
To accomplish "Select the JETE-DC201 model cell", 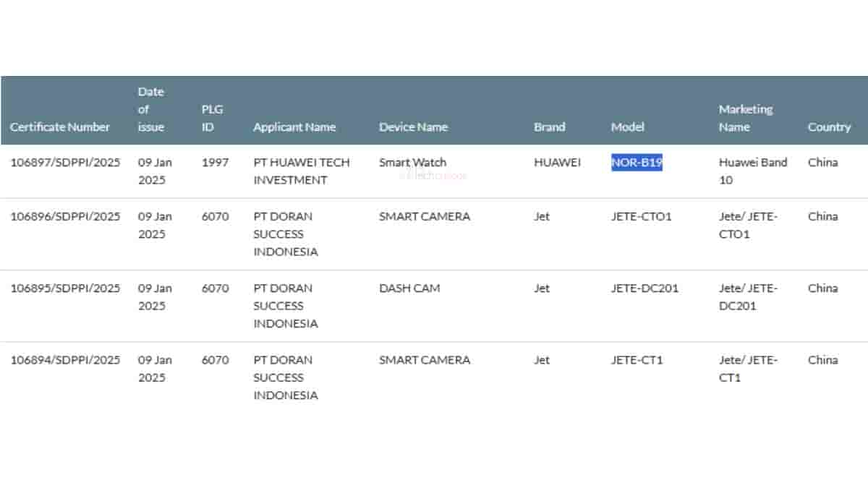I will point(644,288).
